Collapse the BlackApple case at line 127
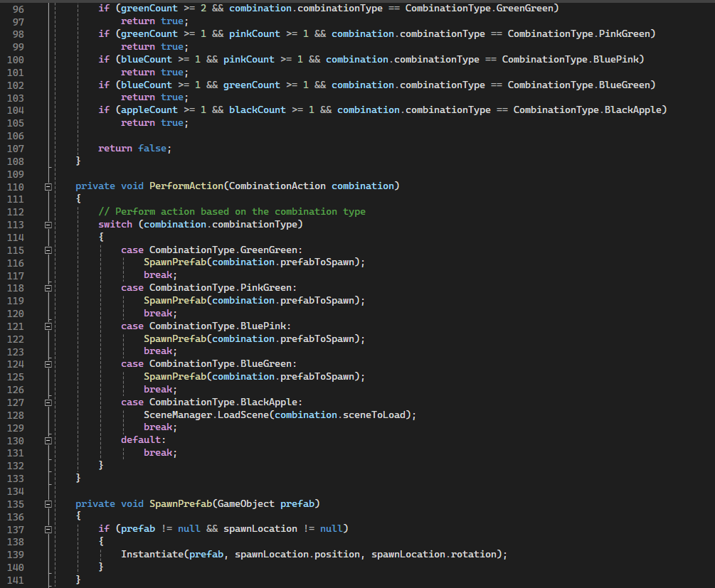 tap(48, 402)
